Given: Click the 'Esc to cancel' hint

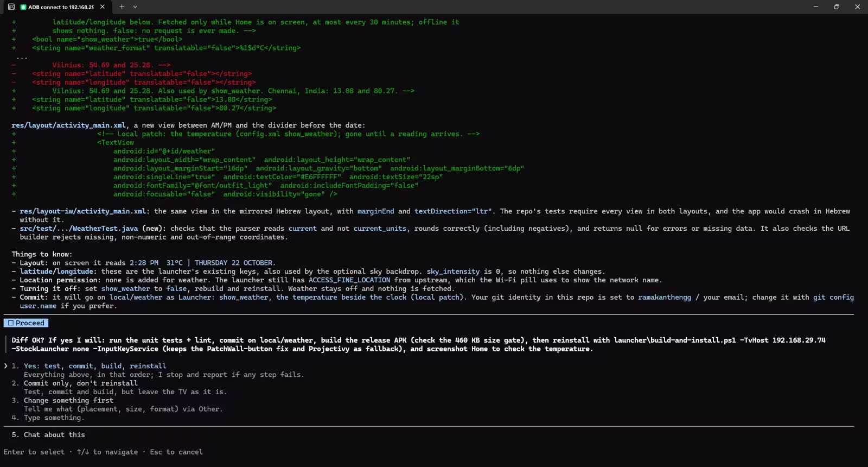Looking at the screenshot, I should (x=176, y=452).
